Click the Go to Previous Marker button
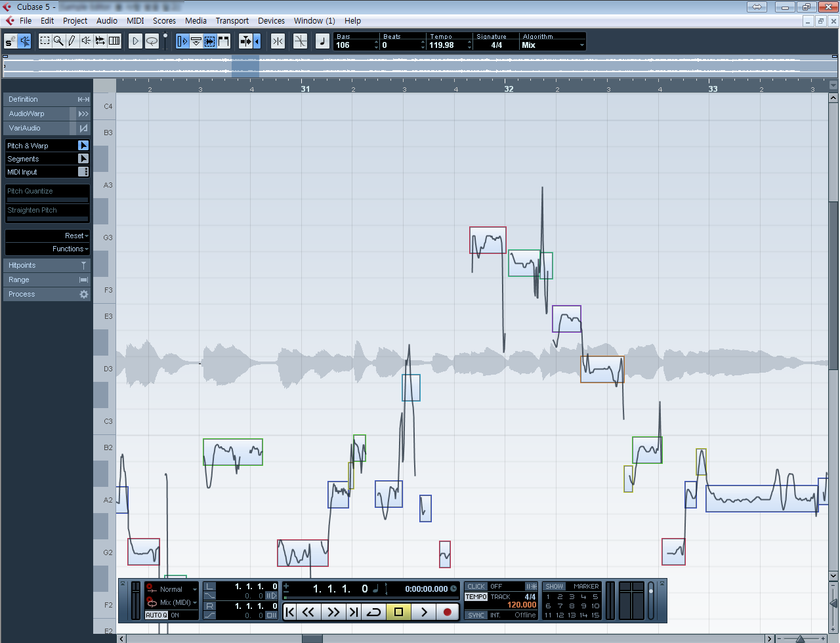Image resolution: width=840 pixels, height=643 pixels. click(290, 612)
